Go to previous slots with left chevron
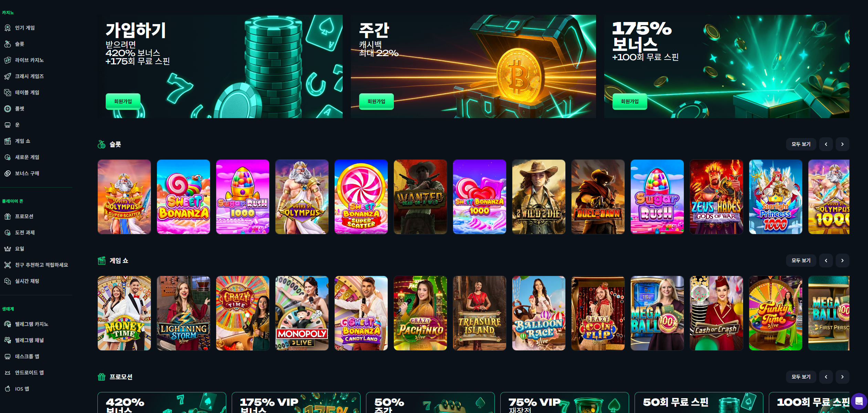Image resolution: width=868 pixels, height=413 pixels. click(826, 144)
